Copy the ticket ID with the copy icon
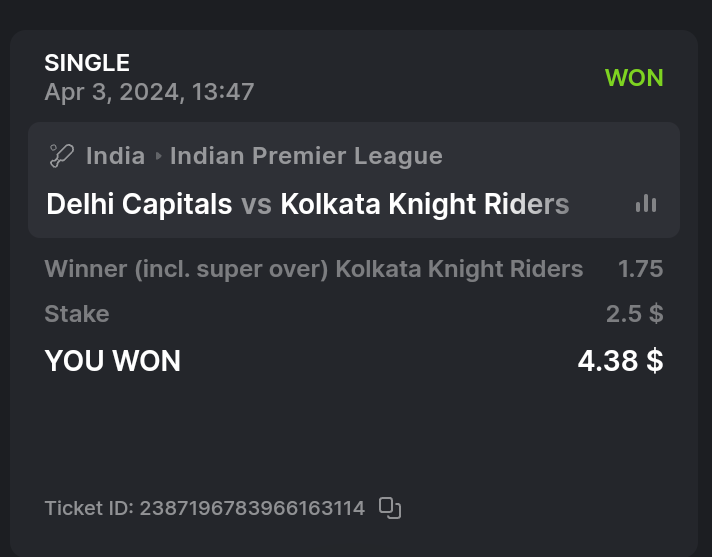 tap(390, 508)
